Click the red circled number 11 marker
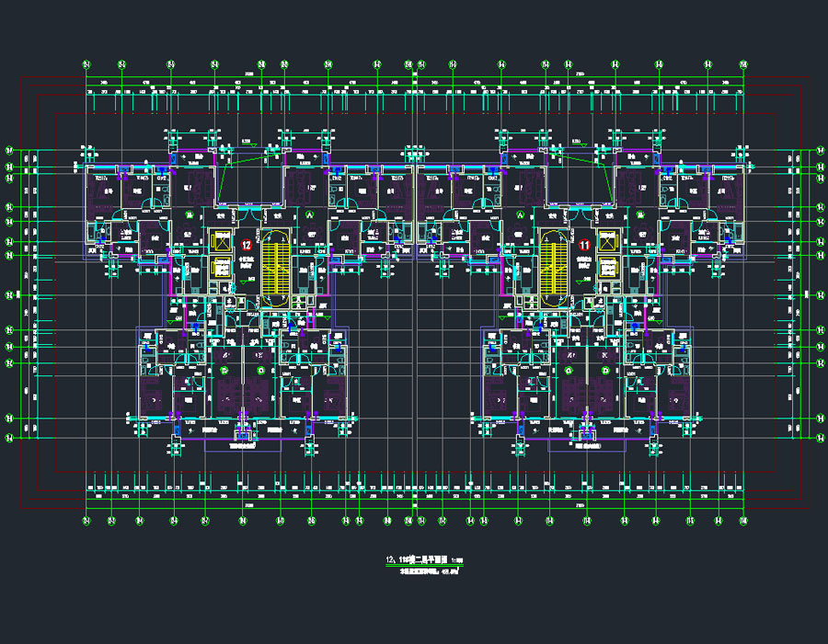This screenshot has width=828, height=644. pyautogui.click(x=584, y=246)
